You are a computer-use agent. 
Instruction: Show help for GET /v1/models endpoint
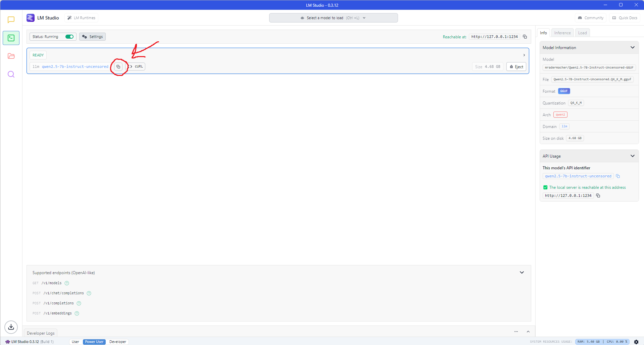(x=67, y=283)
